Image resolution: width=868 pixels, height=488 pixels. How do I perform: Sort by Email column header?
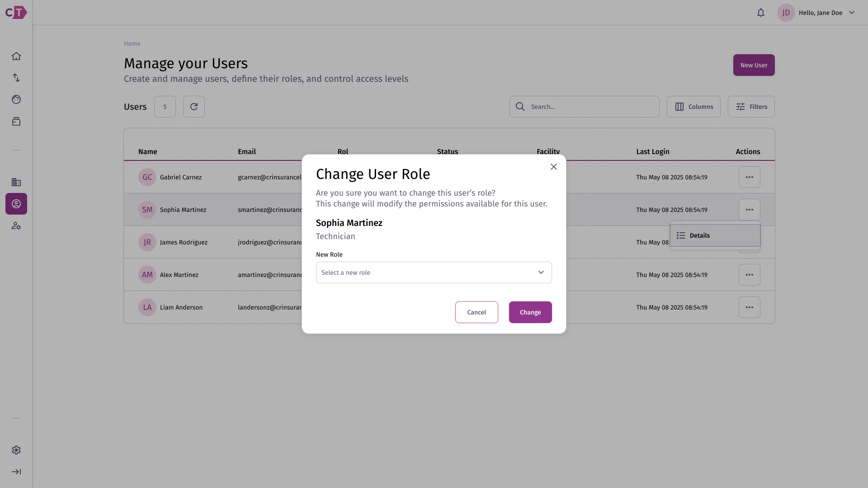[247, 151]
